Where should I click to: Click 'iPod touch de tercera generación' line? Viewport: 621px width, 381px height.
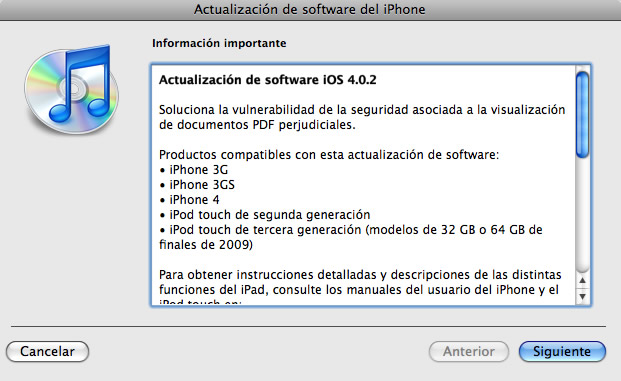(351, 230)
